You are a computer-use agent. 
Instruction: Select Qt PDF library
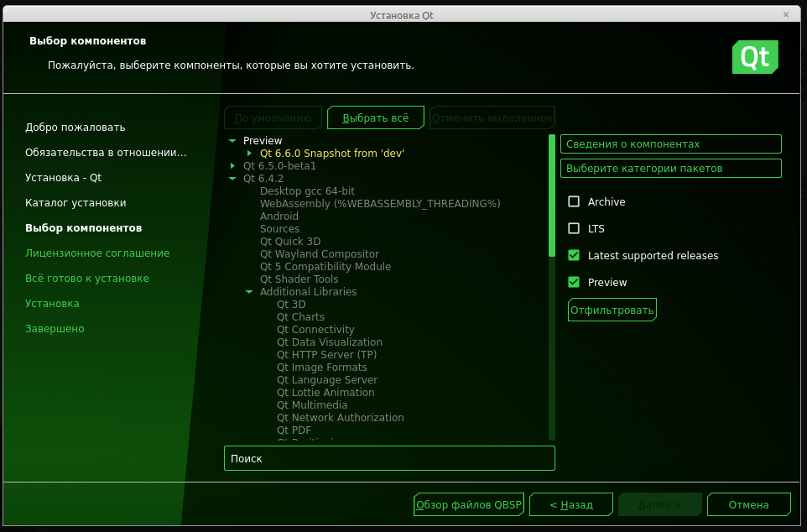pos(294,430)
